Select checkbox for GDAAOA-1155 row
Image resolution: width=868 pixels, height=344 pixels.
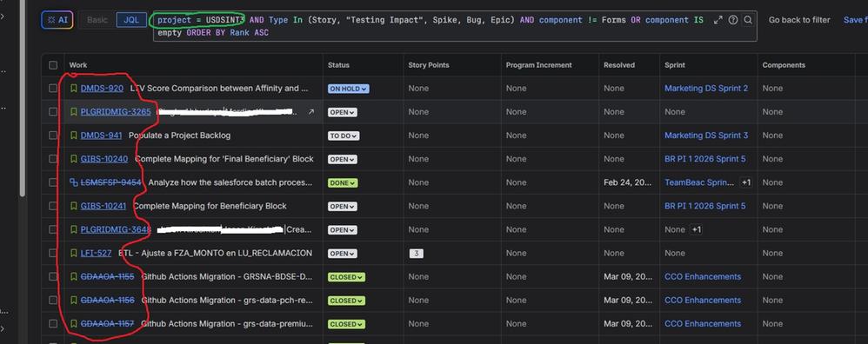[53, 276]
